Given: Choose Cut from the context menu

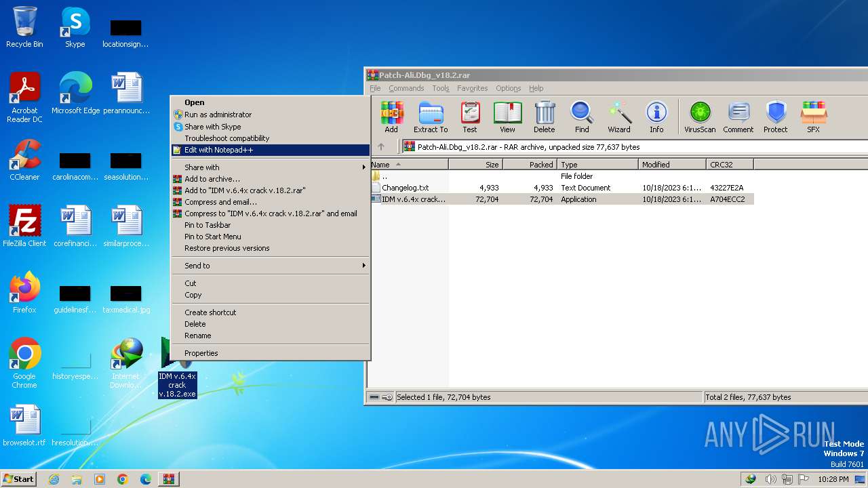Looking at the screenshot, I should pos(270,283).
